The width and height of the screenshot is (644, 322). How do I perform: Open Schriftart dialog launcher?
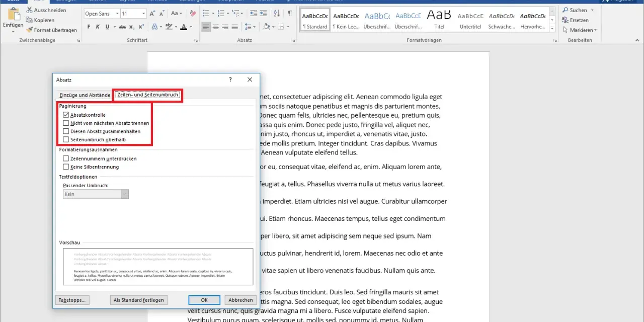pyautogui.click(x=196, y=40)
